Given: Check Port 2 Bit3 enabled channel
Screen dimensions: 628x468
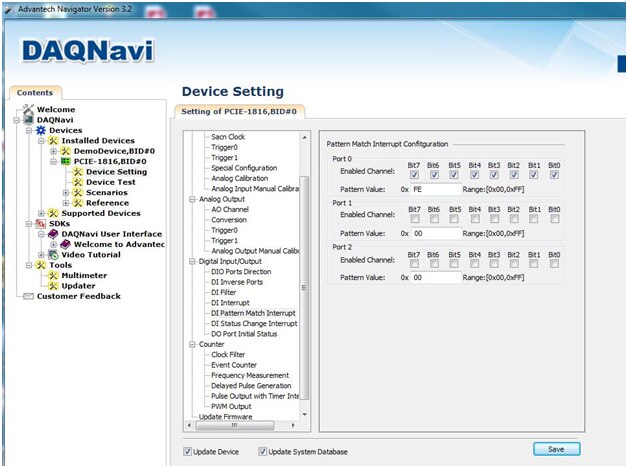Looking at the screenshot, I should click(x=494, y=264).
